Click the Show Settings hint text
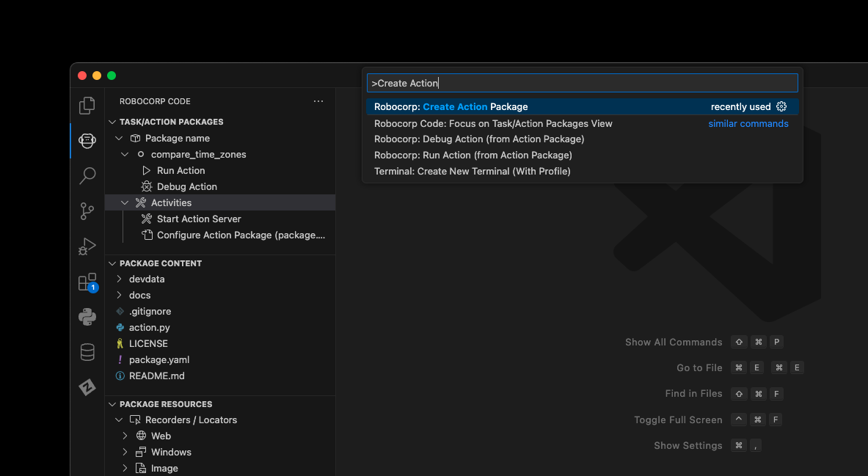This screenshot has width=868, height=476. point(688,445)
